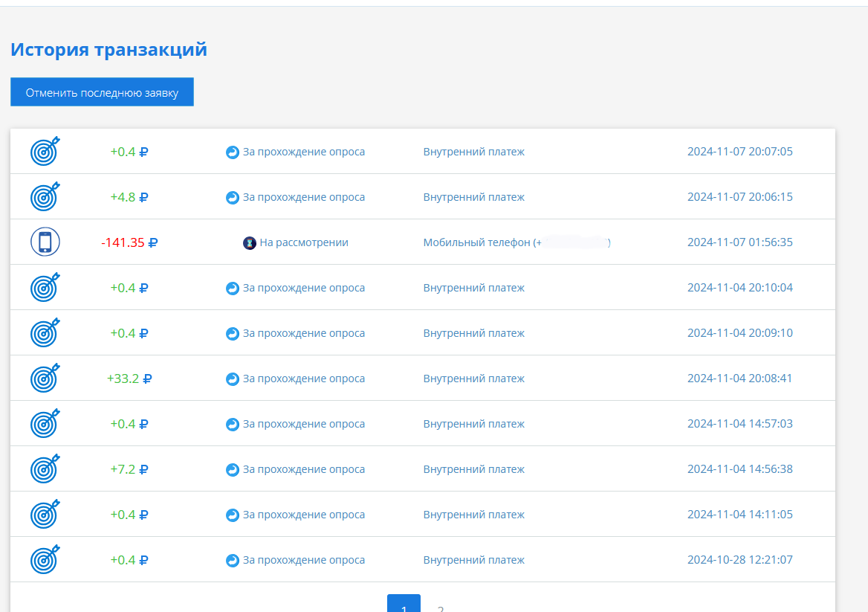Click 'За прохождение опроса' in +33.2 row
The image size is (868, 612).
[304, 379]
